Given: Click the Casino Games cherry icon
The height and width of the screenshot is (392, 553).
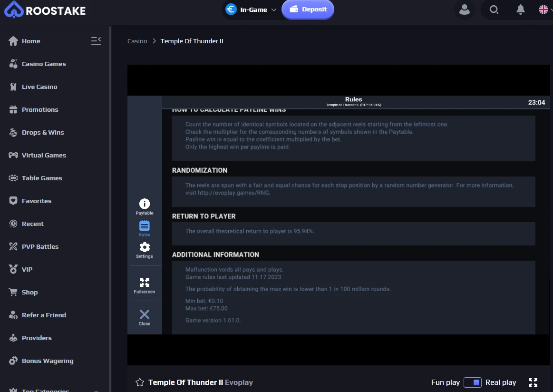Looking at the screenshot, I should (x=13, y=64).
